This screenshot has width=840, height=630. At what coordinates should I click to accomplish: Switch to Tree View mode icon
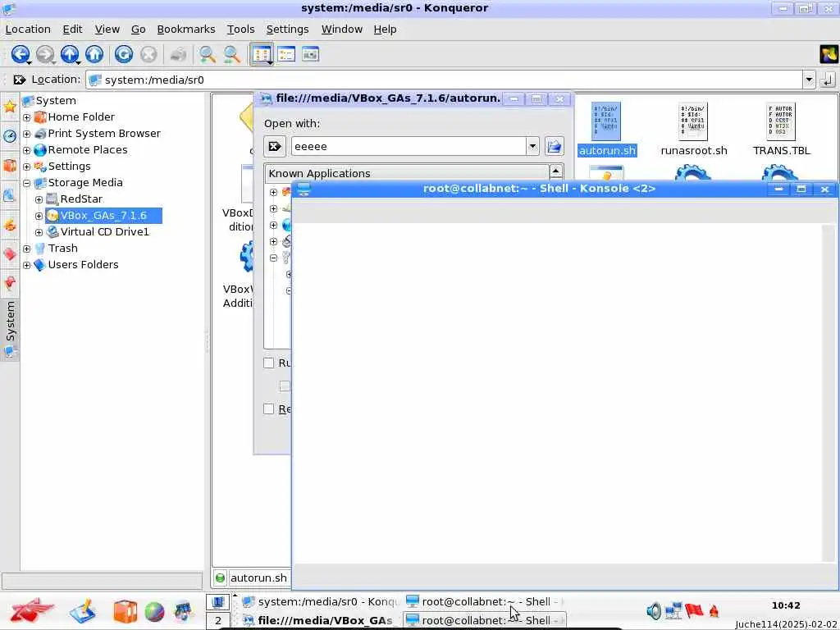[286, 54]
